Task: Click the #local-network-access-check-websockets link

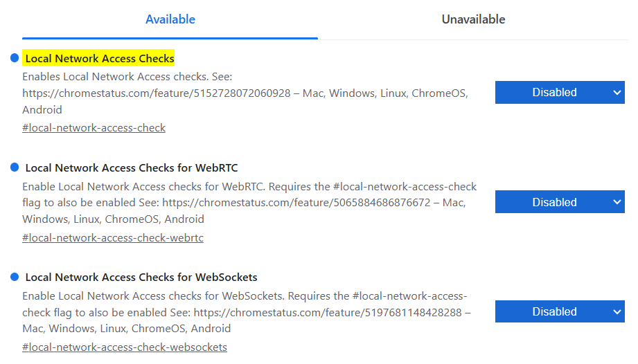Action: pos(124,347)
